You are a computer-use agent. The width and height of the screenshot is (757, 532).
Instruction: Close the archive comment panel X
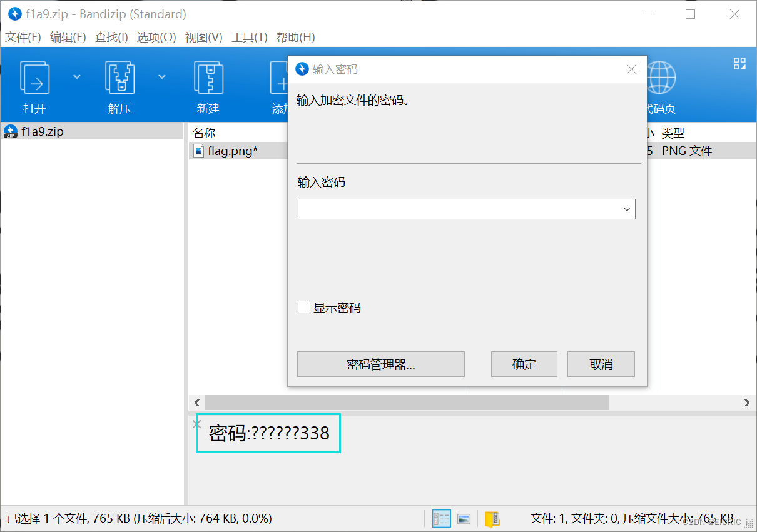pos(196,424)
